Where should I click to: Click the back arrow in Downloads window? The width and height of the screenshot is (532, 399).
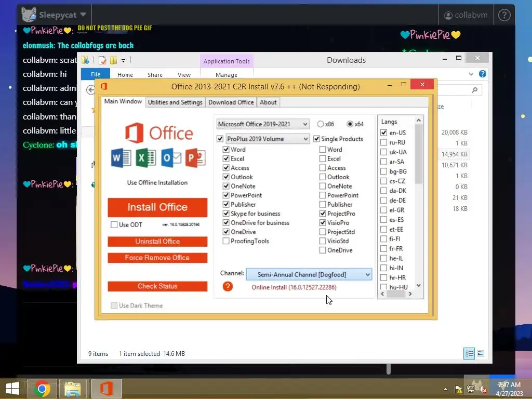(x=90, y=90)
